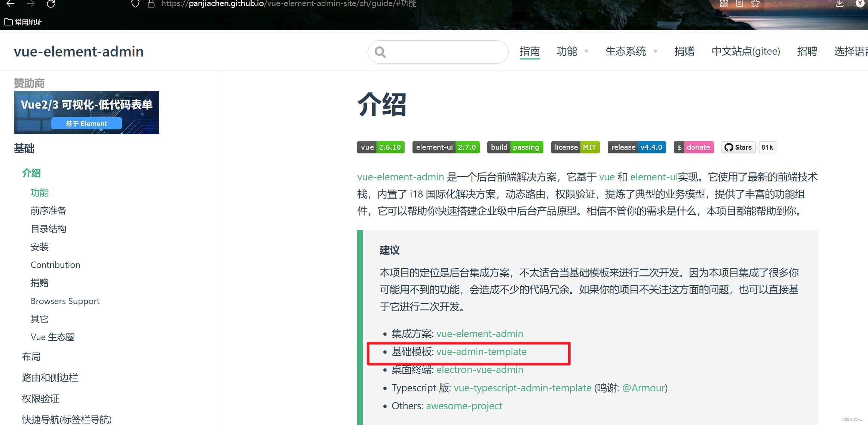Open the downloads arrow icon

pos(840,3)
